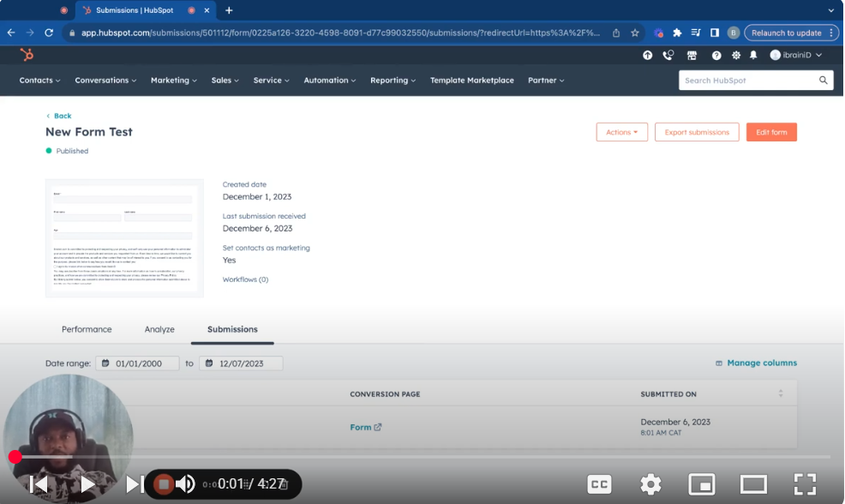Open the notifications bell
Viewport: 845px width, 504px height.
[753, 55]
